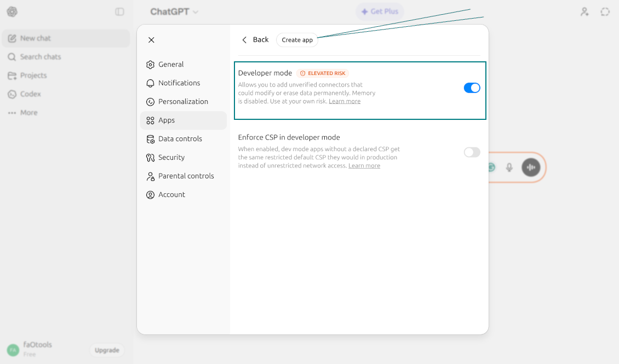
Task: Click the Notifications bell icon
Action: pyautogui.click(x=150, y=83)
